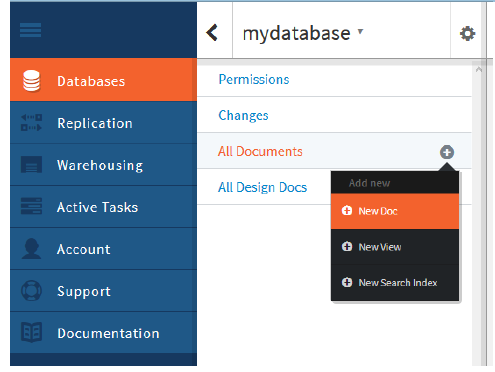
Task: Click the scrollbar up arrow
Action: coord(479,70)
